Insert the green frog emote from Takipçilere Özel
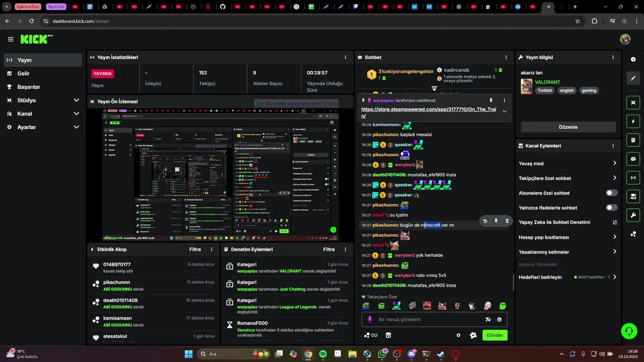Viewport: 644px width, 362px height. [x=366, y=306]
